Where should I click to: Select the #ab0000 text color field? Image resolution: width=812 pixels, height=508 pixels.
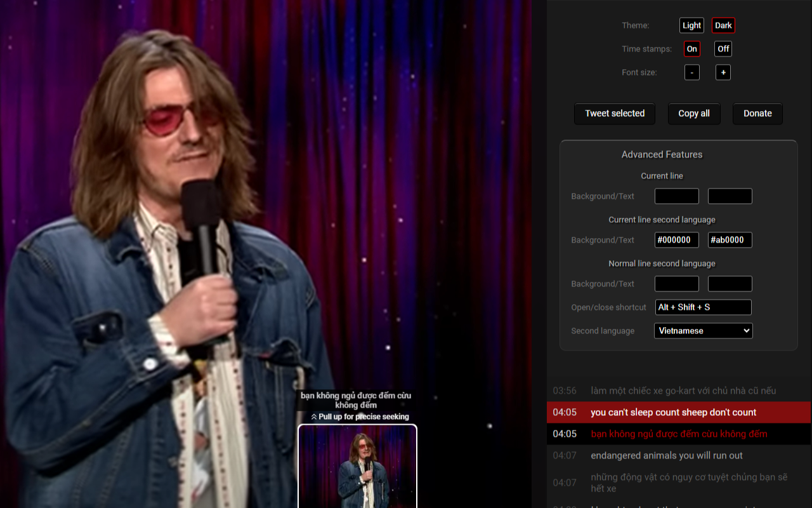[x=730, y=240]
